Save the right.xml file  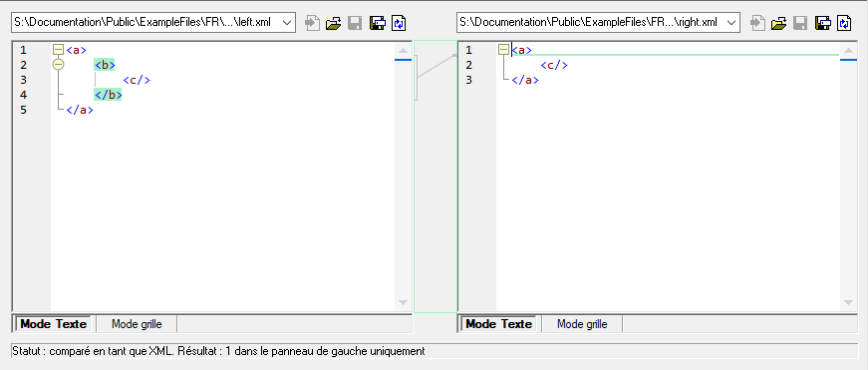pos(800,23)
